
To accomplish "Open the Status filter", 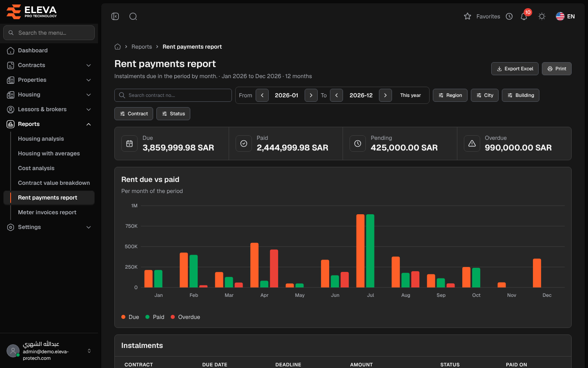I will 173,114.
